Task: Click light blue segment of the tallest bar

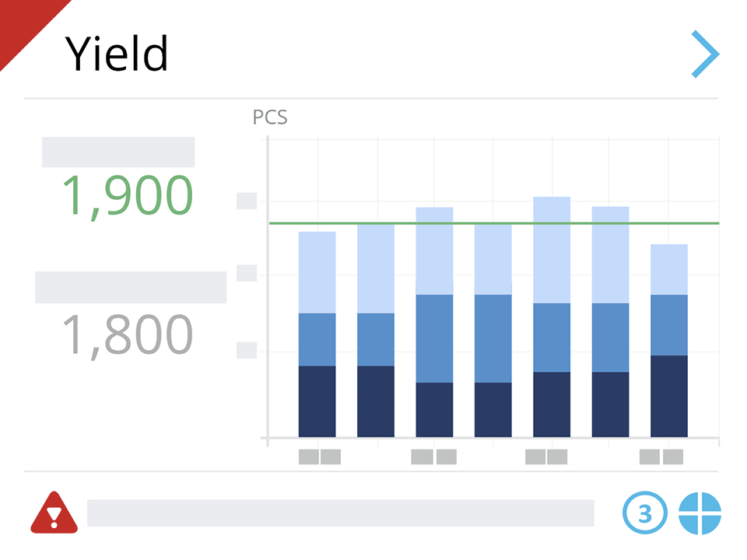Action: 552,250
